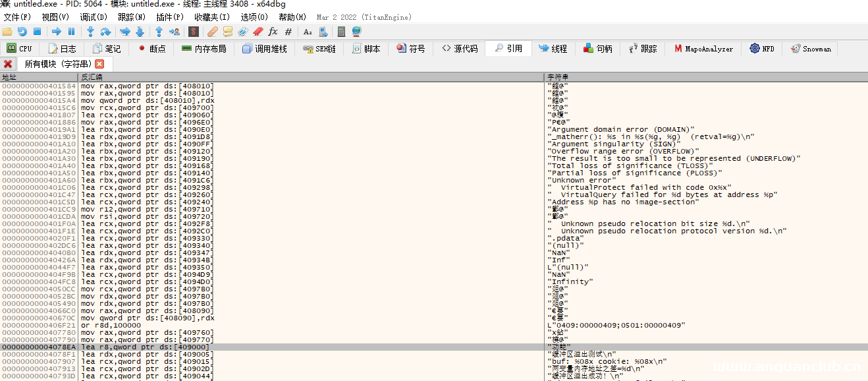Image resolution: width=868 pixels, height=381 pixels.
Task: Click the Open file folder icon
Action: (7, 32)
